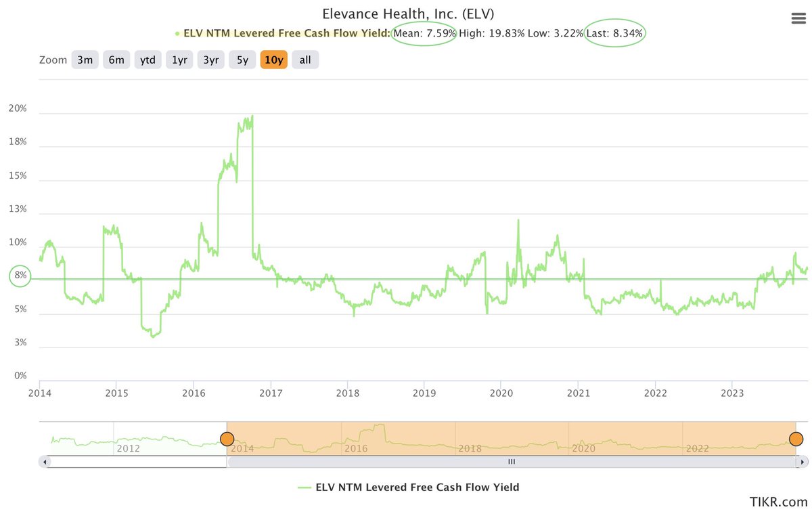
Task: Click the 2012 label in navigator
Action: 128,448
